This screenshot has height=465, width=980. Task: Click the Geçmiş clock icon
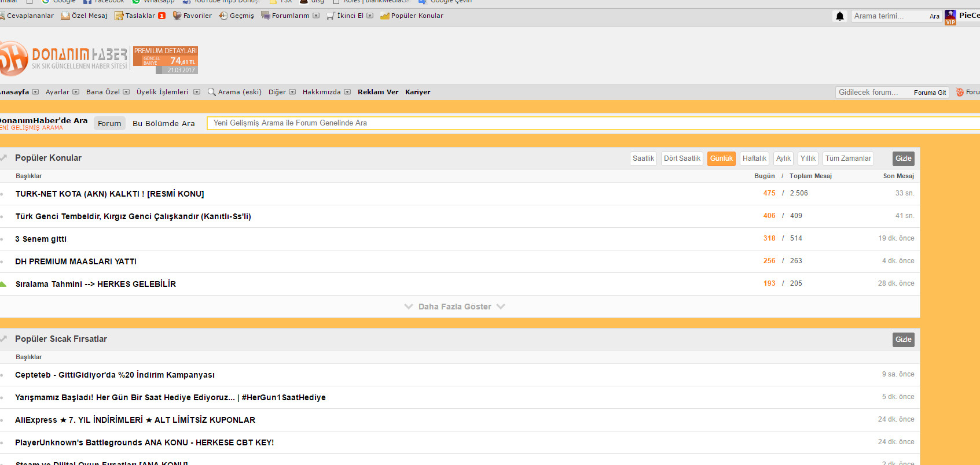tap(223, 16)
